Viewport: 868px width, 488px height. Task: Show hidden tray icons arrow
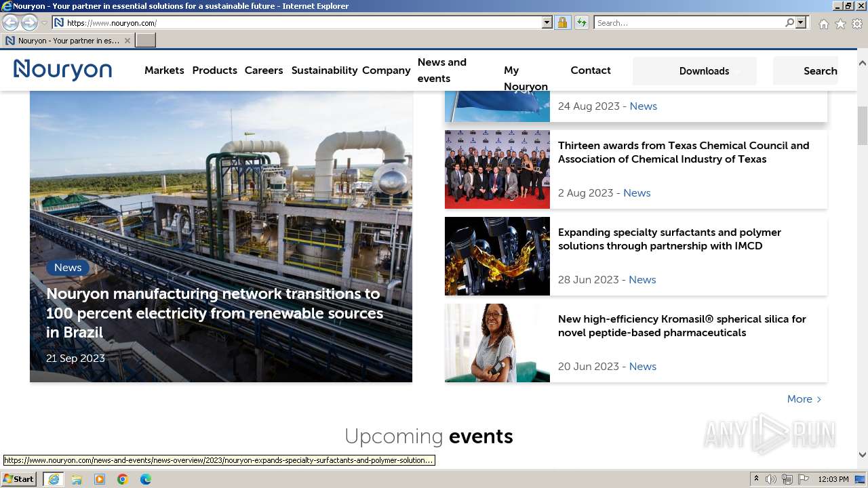click(x=756, y=479)
